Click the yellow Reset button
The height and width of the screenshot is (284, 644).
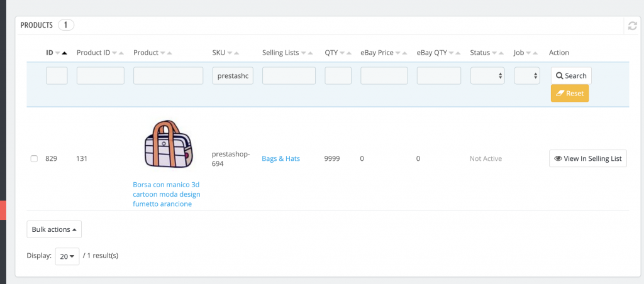click(x=570, y=94)
